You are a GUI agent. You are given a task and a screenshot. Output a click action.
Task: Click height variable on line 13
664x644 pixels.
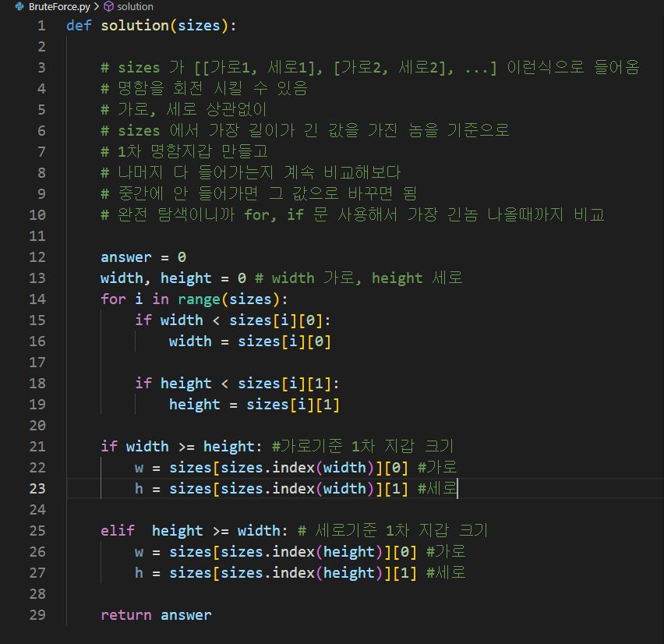tap(186, 278)
